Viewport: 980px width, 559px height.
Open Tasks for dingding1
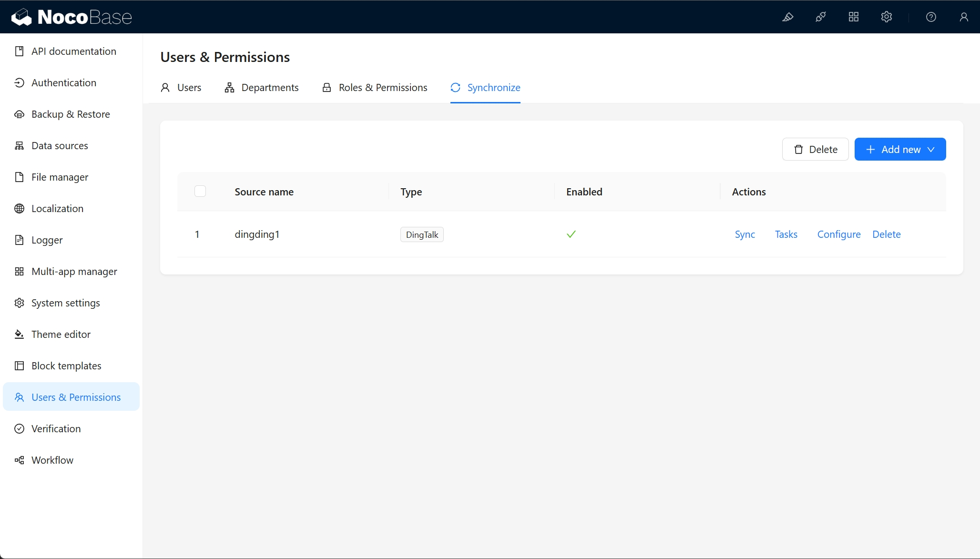point(786,234)
